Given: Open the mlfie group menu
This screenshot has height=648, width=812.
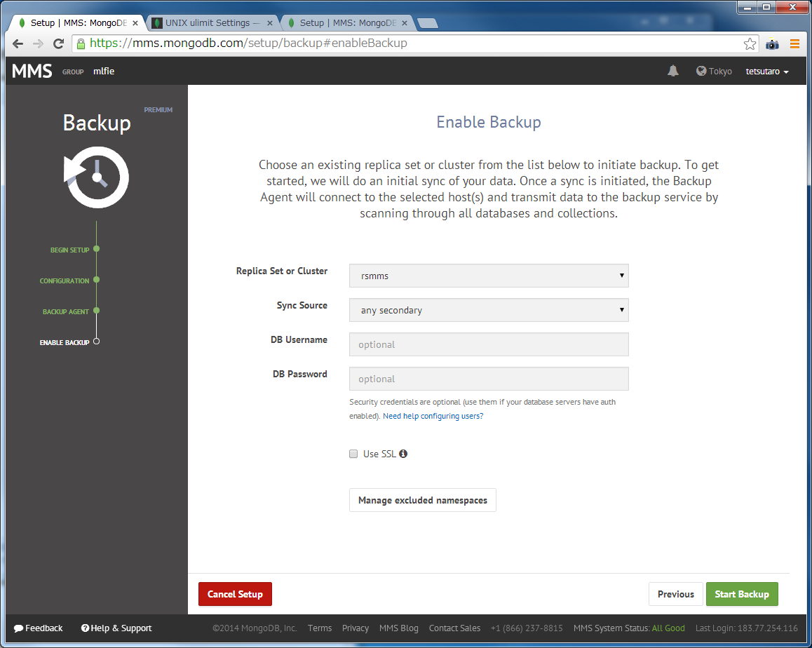Looking at the screenshot, I should [104, 71].
